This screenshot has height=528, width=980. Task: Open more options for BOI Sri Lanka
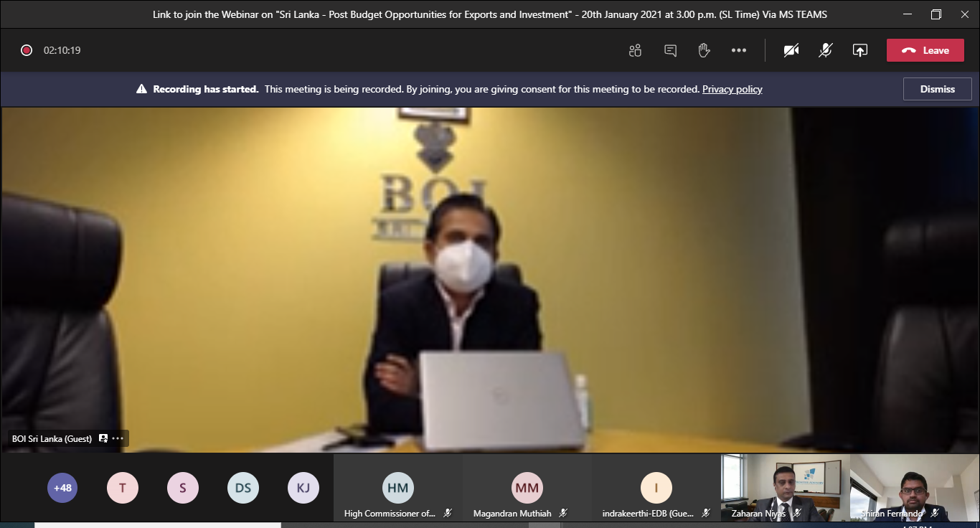coord(118,438)
